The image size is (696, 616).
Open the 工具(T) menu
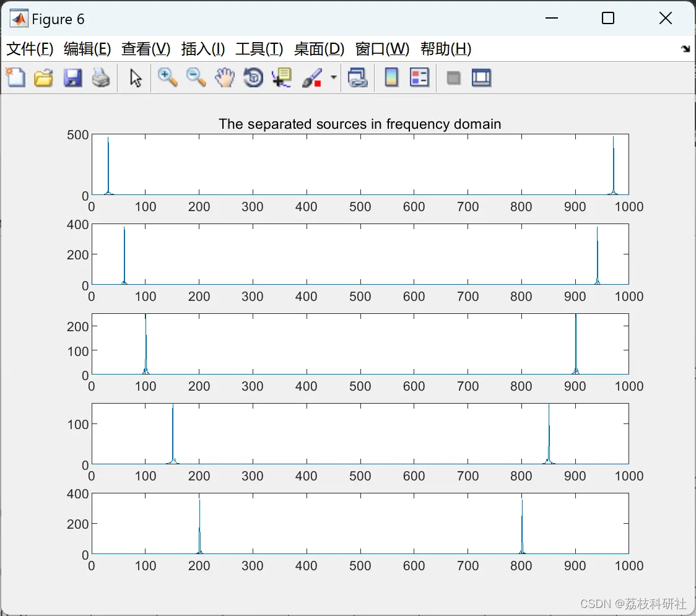(259, 49)
